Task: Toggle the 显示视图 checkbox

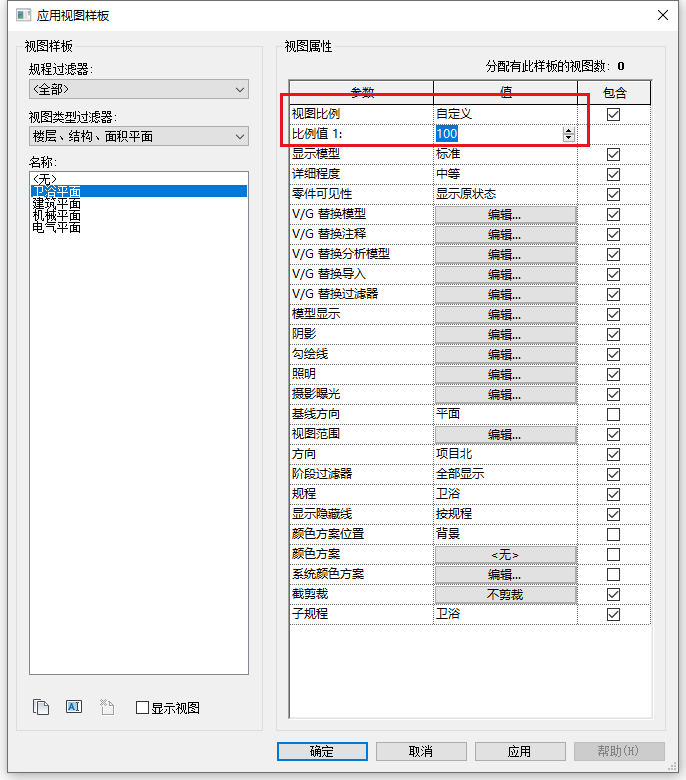Action: point(142,707)
